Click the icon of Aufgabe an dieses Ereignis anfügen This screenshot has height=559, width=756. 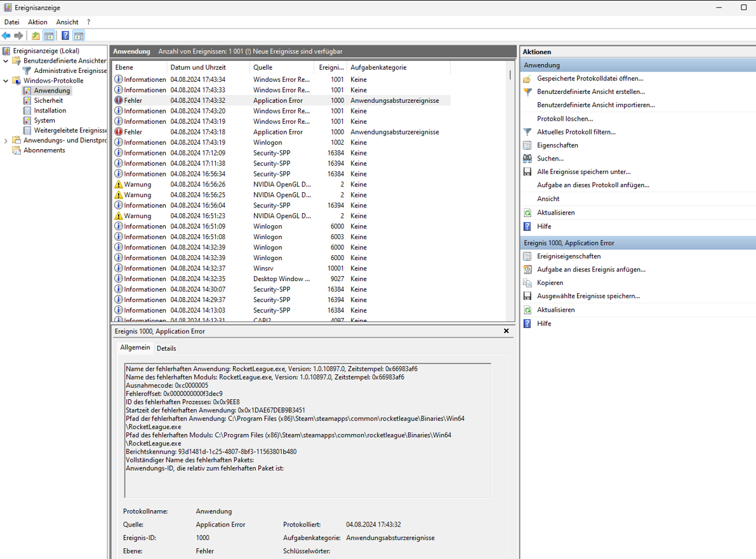[527, 270]
